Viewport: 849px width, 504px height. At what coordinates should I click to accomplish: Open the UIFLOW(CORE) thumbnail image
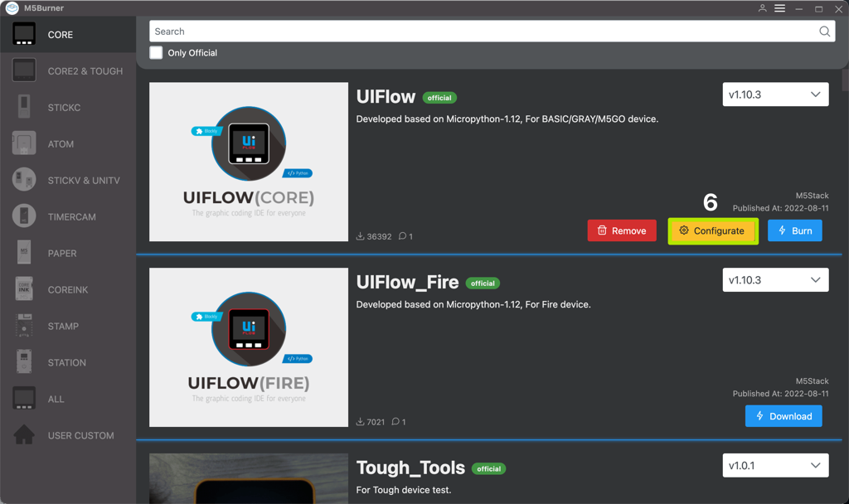(249, 162)
